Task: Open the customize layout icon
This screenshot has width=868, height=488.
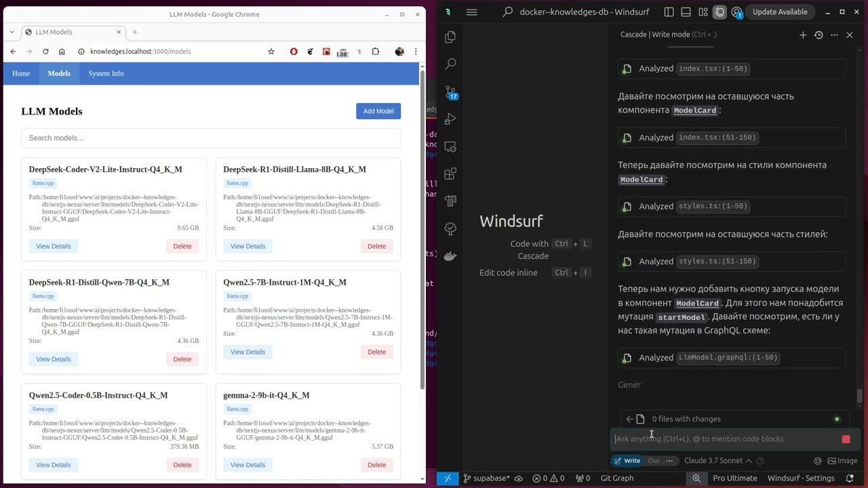Action: [703, 12]
